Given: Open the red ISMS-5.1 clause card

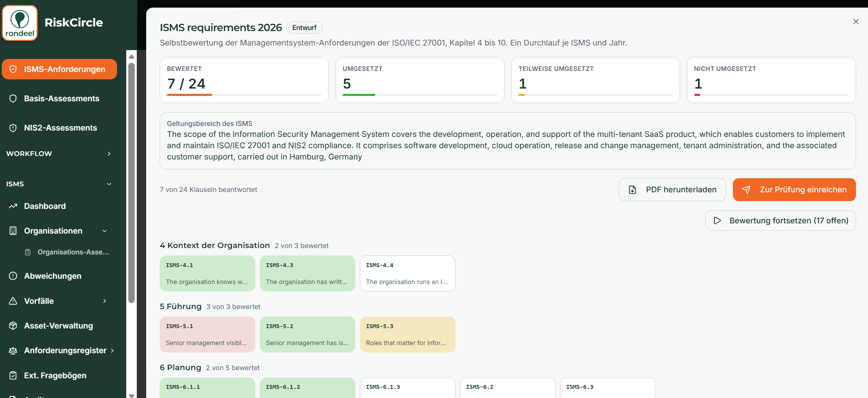Looking at the screenshot, I should coord(207,334).
